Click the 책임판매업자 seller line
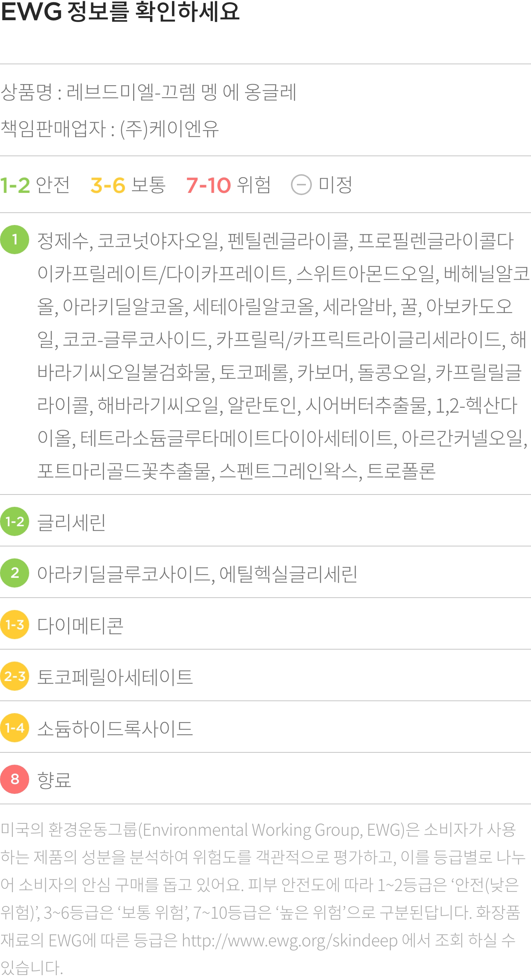 pyautogui.click(x=110, y=129)
